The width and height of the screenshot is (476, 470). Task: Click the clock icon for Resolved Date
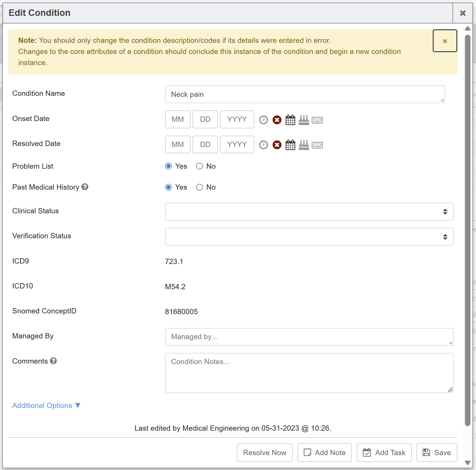click(x=264, y=145)
